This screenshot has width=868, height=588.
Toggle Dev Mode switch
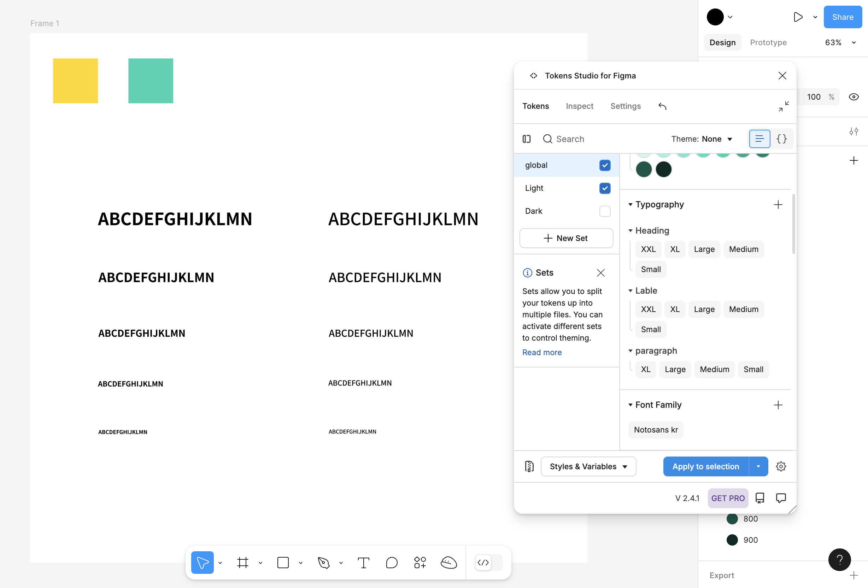click(488, 562)
